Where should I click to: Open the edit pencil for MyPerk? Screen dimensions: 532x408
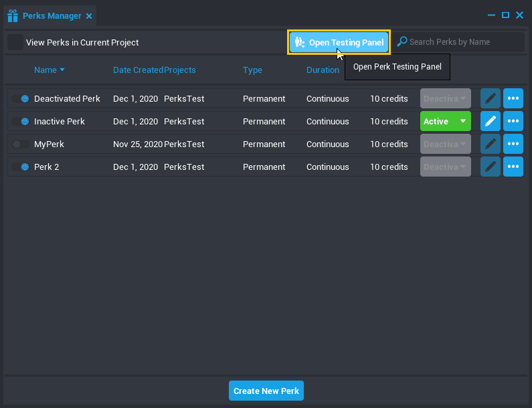coord(491,144)
